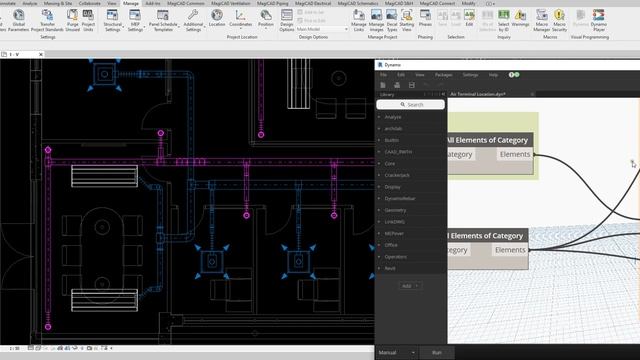Screen dimensions: 640x360
Task: Click Elements output port of lower node
Action: coord(510,250)
